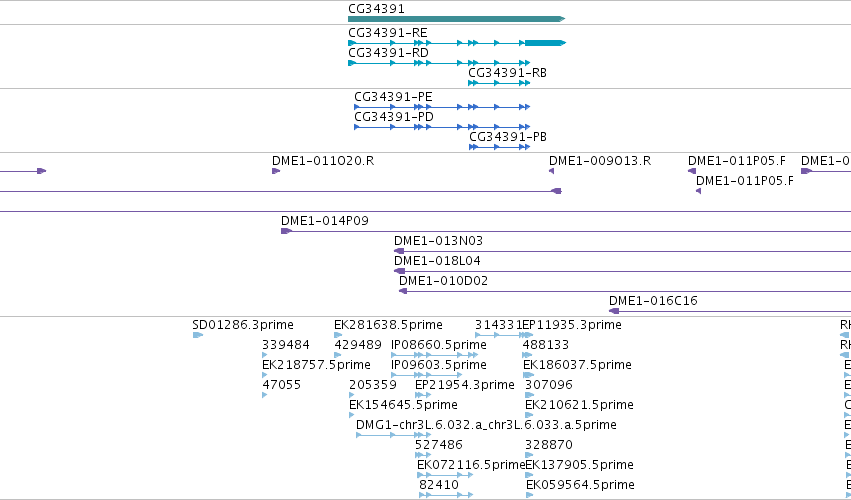
Task: Open the EP11935.3prime label
Action: [572, 325]
